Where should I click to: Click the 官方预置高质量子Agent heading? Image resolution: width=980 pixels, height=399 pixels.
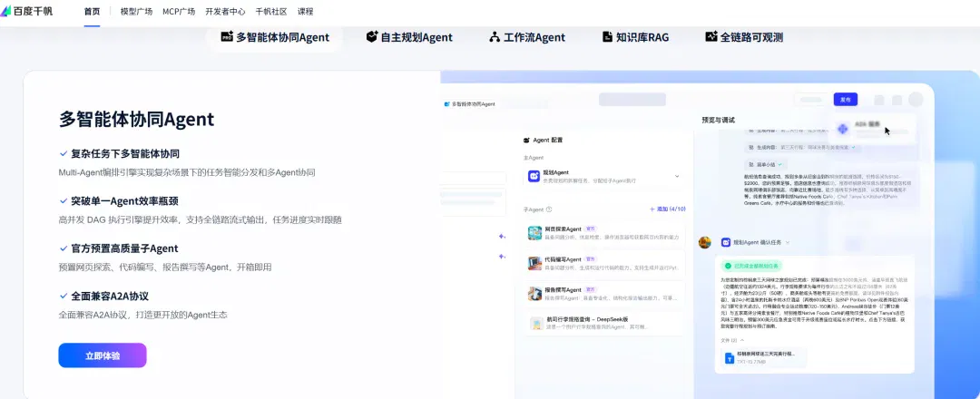(x=124, y=248)
